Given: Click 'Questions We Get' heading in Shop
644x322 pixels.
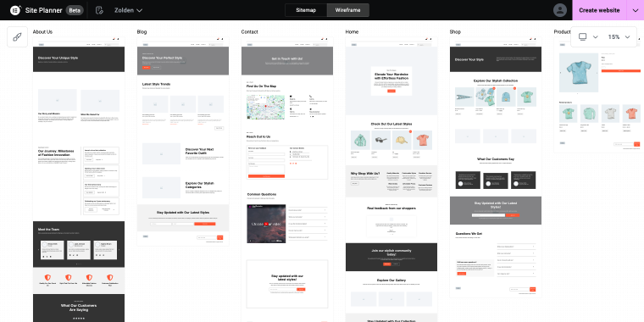Looking at the screenshot, I should click(x=469, y=234).
